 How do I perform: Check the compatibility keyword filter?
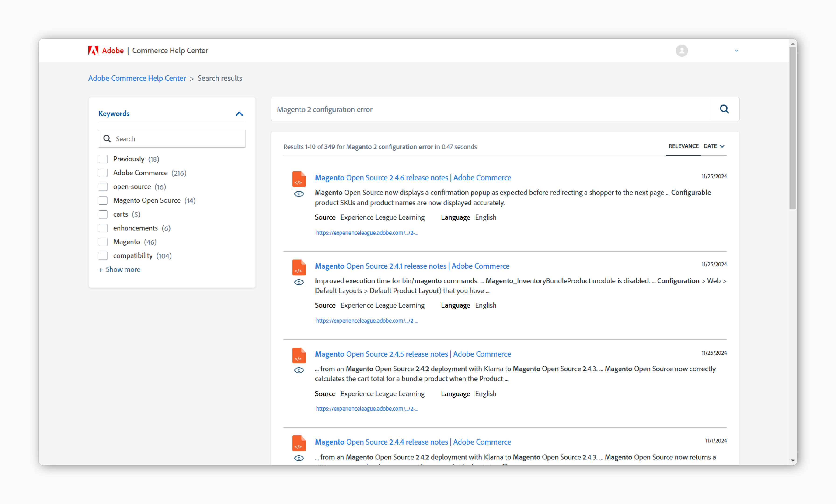click(103, 256)
